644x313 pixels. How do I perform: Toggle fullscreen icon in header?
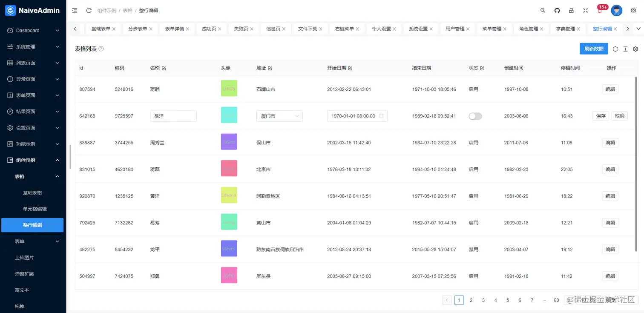click(586, 10)
